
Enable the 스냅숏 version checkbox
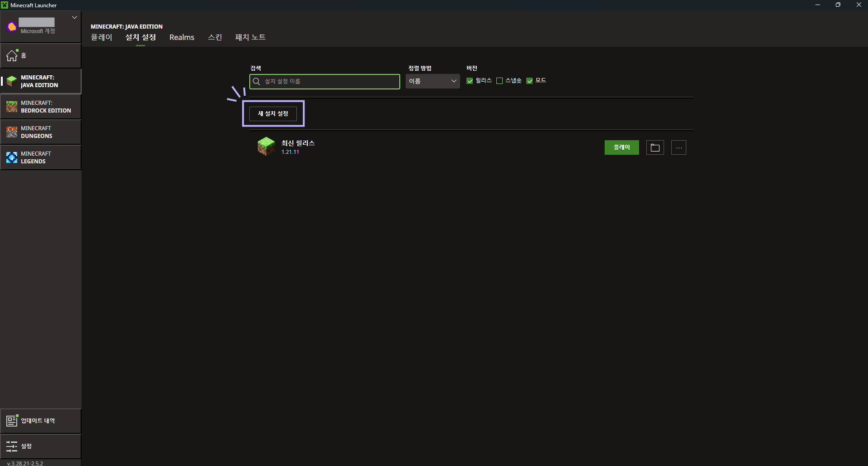point(499,81)
